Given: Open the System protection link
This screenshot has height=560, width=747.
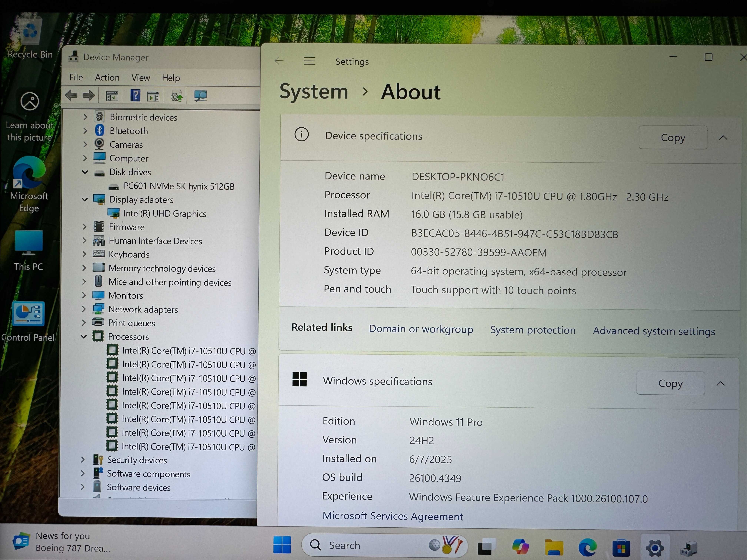Looking at the screenshot, I should (x=533, y=330).
